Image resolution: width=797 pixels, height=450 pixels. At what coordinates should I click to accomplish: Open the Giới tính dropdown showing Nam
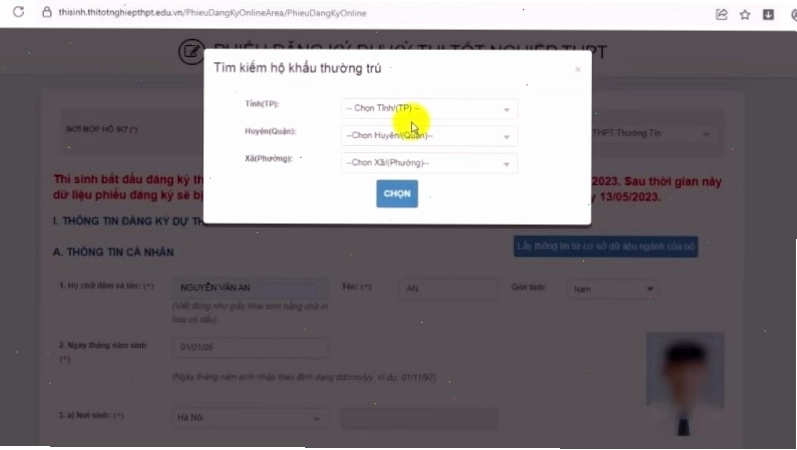coord(612,289)
